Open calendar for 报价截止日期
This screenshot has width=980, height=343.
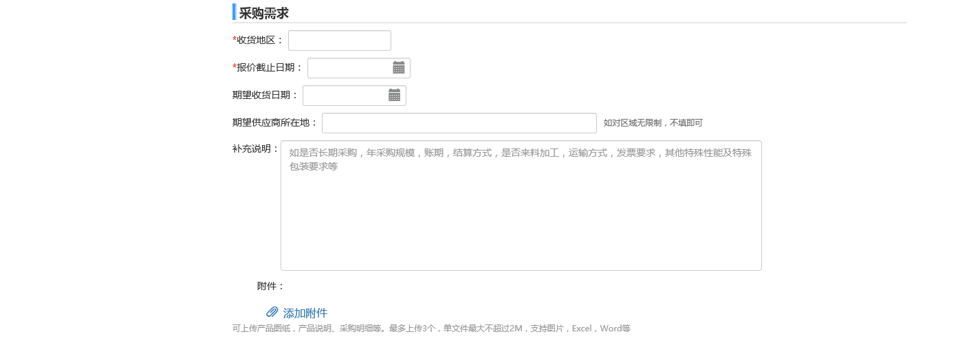(399, 67)
